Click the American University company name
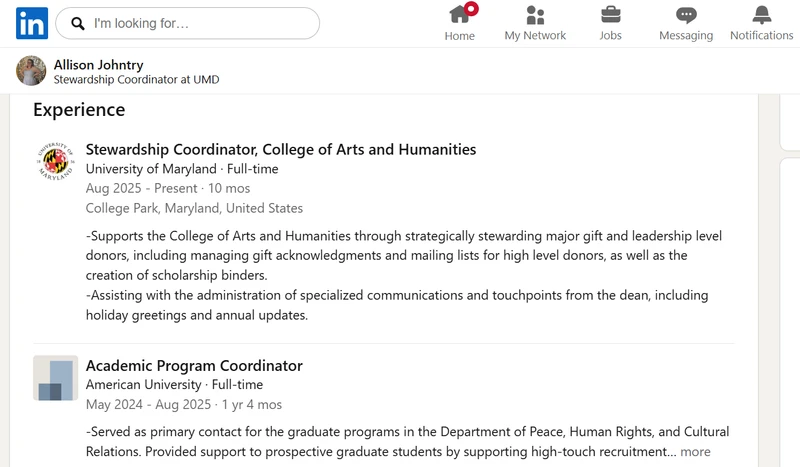This screenshot has height=467, width=800. point(143,385)
